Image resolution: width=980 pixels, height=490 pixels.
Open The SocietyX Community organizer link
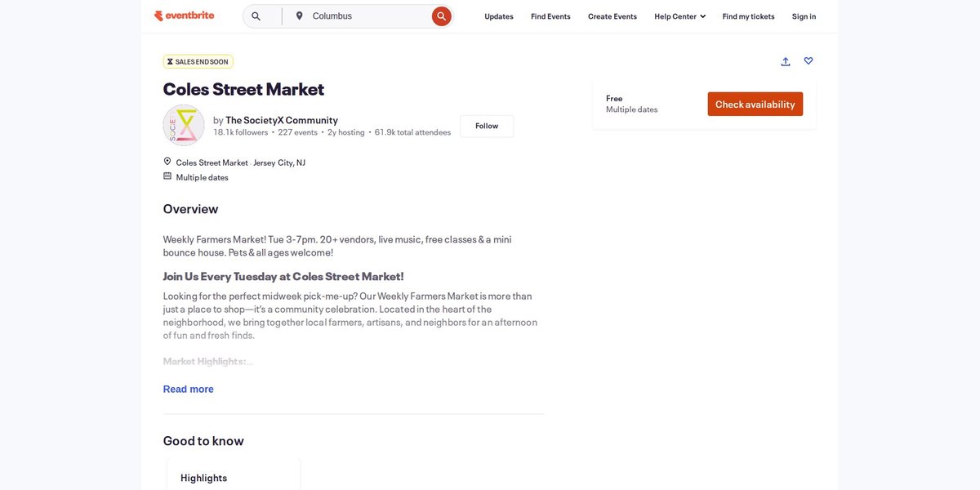(282, 120)
